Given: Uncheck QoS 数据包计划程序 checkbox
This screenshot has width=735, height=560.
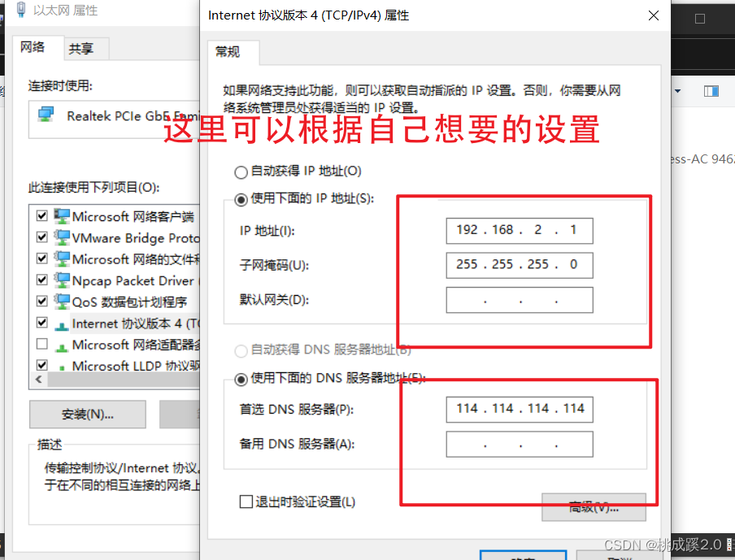Looking at the screenshot, I should tap(41, 301).
